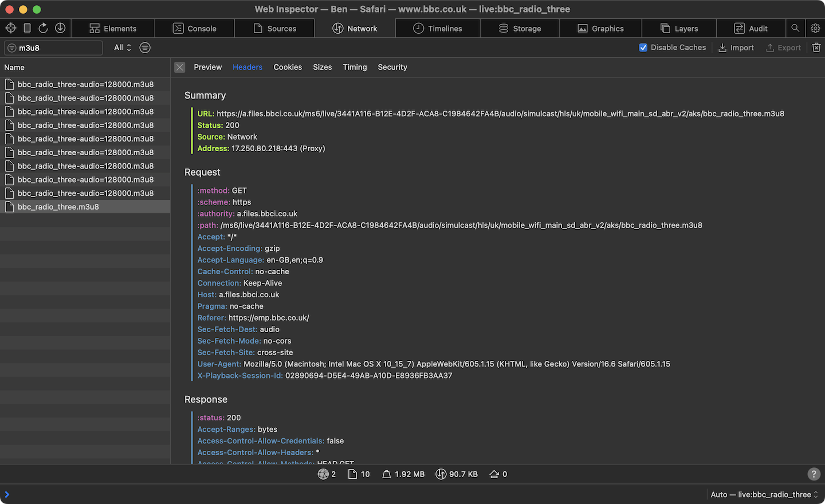Open the Elements tab
This screenshot has width=825, height=504.
[113, 29]
